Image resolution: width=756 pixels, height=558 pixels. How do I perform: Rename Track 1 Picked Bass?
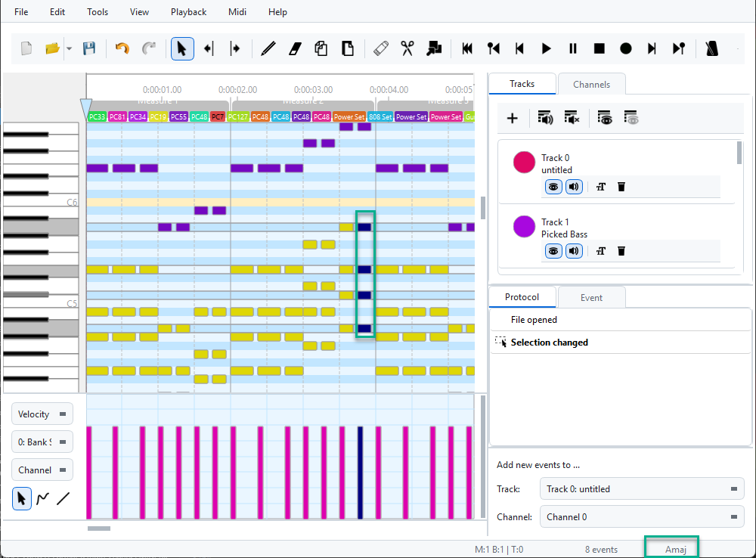point(600,251)
